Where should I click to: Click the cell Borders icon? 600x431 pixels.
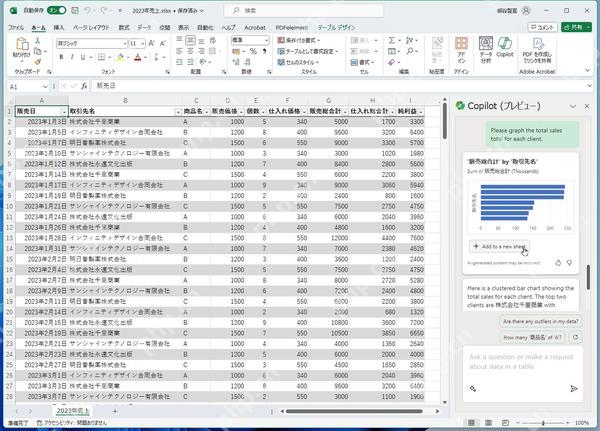coord(101,57)
